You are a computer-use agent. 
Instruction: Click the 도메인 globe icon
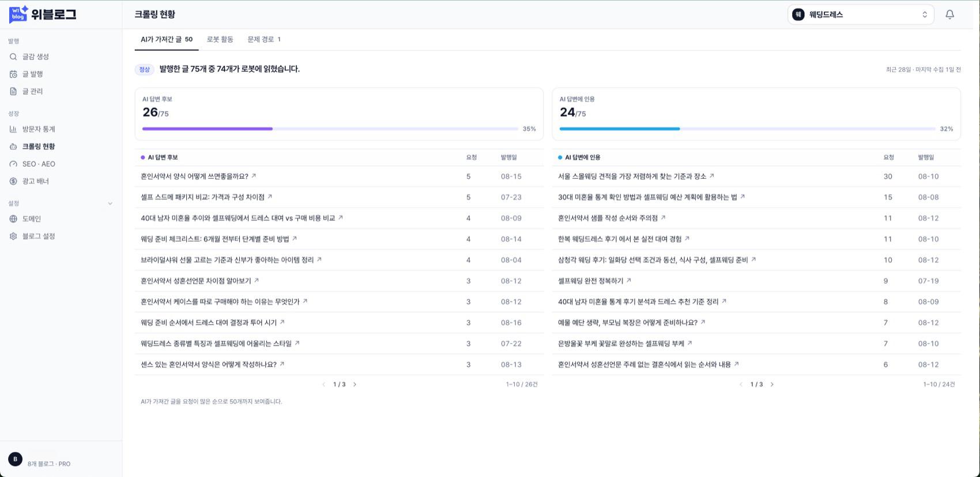(x=13, y=219)
